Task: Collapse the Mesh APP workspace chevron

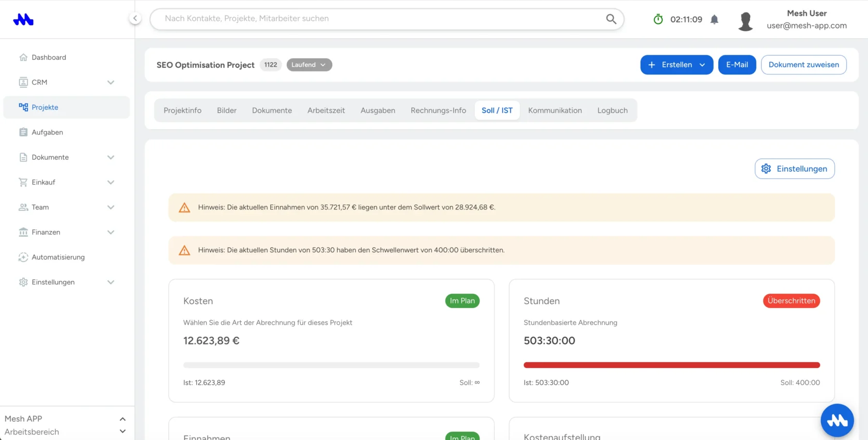Action: pyautogui.click(x=122, y=419)
